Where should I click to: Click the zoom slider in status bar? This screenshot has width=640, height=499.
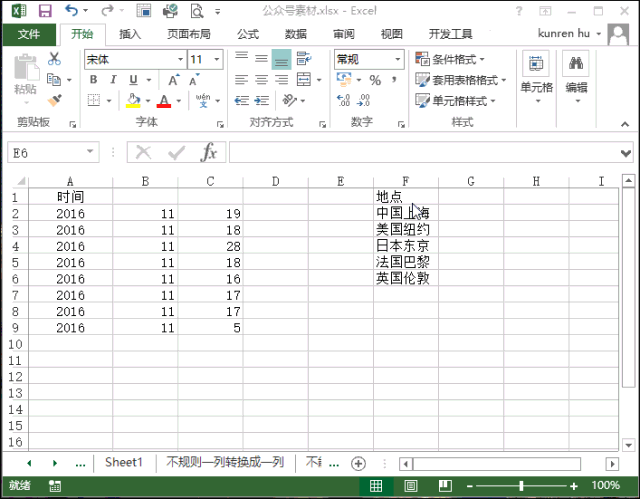coord(521,486)
